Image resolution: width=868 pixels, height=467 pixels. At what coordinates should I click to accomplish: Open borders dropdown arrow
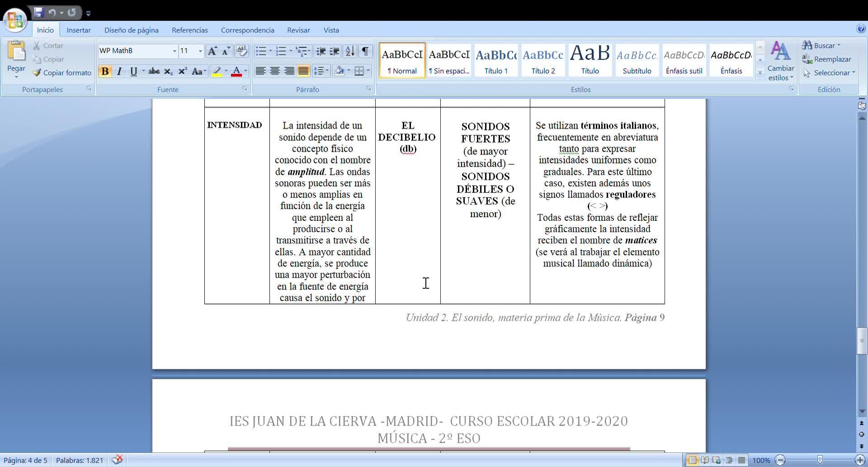coord(368,71)
